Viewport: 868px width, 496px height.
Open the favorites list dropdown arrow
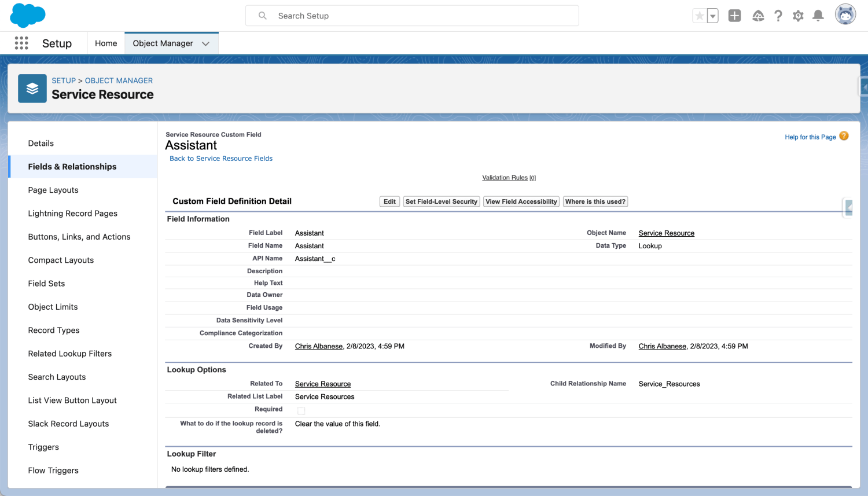pos(712,16)
